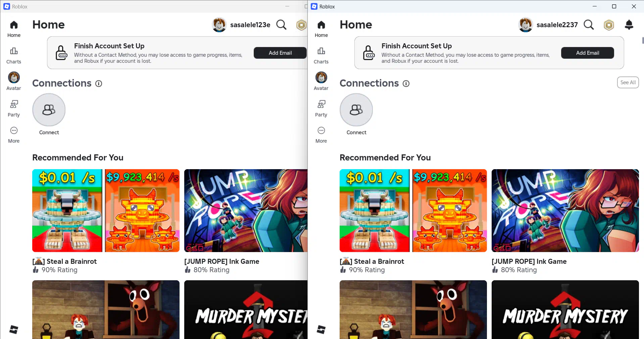Click Roblox title bar icon of left window
Screen dimensions: 644x339
coord(7,6)
